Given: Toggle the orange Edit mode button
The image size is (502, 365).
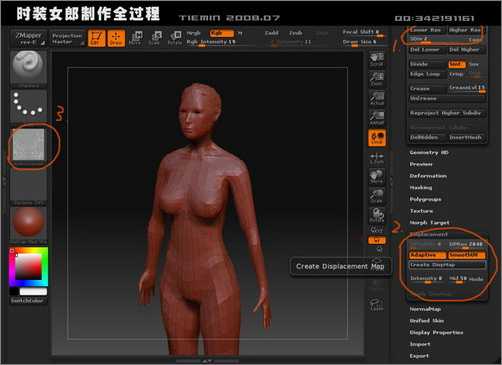Looking at the screenshot, I should click(97, 38).
